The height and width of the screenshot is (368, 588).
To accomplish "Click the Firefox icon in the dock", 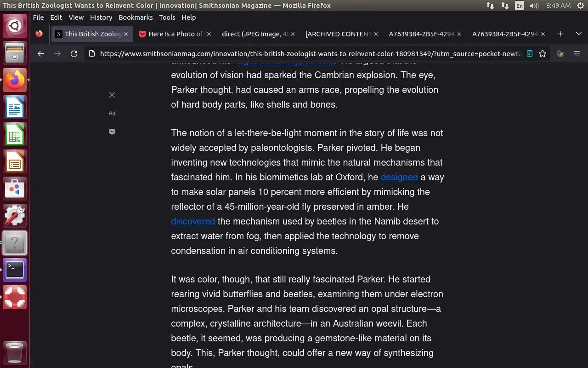I will tap(15, 80).
